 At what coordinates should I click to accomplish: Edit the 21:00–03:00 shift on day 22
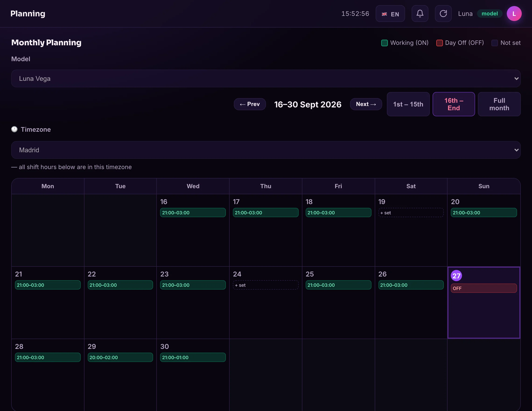click(120, 285)
